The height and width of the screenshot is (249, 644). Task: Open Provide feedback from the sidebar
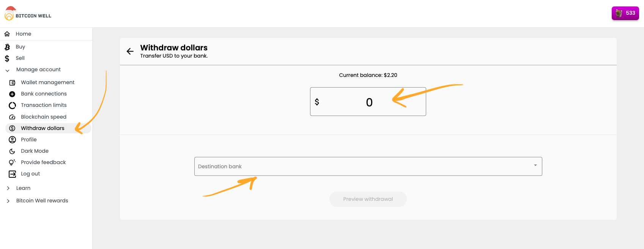tap(43, 162)
